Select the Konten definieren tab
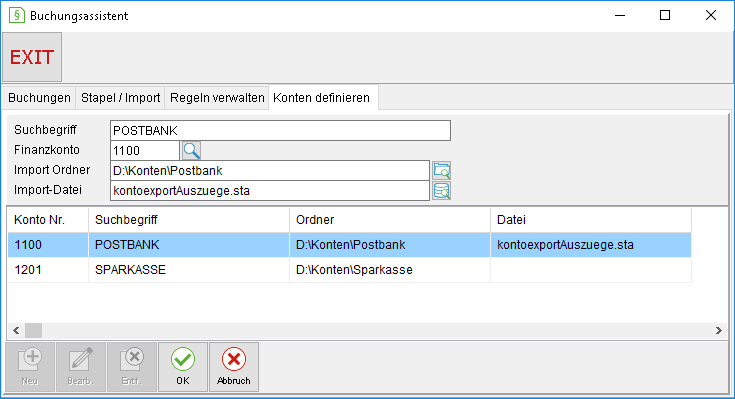735x399 pixels. (322, 98)
